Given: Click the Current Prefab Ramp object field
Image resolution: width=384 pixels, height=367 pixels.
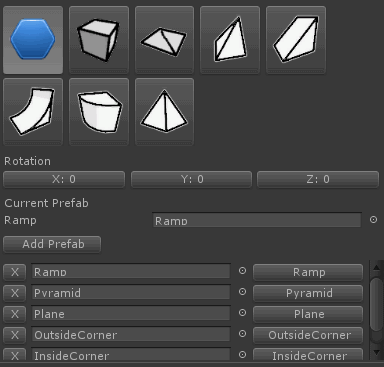Looking at the screenshot, I should pyautogui.click(x=257, y=220).
